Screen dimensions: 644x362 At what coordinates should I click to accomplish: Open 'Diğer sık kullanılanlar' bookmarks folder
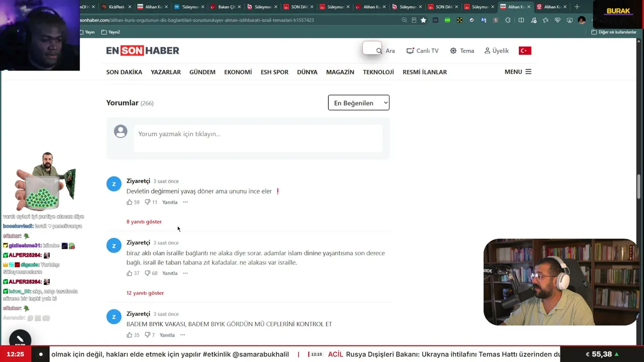click(614, 32)
